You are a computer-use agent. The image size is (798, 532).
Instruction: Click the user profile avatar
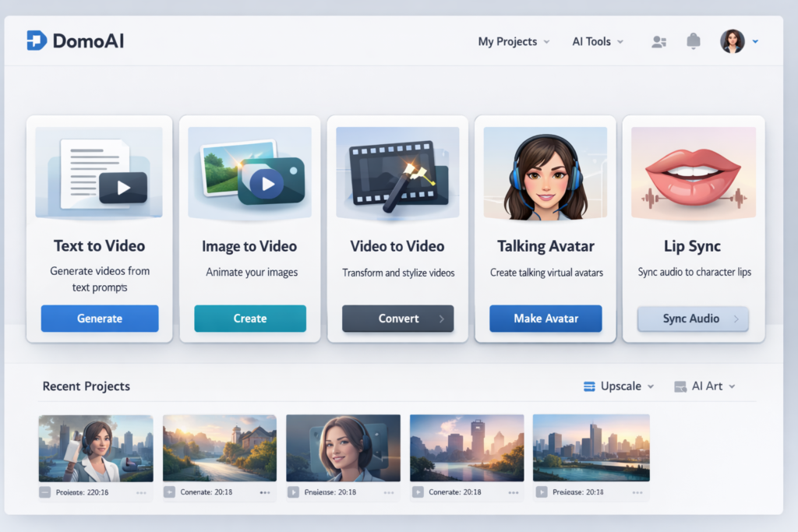point(733,41)
